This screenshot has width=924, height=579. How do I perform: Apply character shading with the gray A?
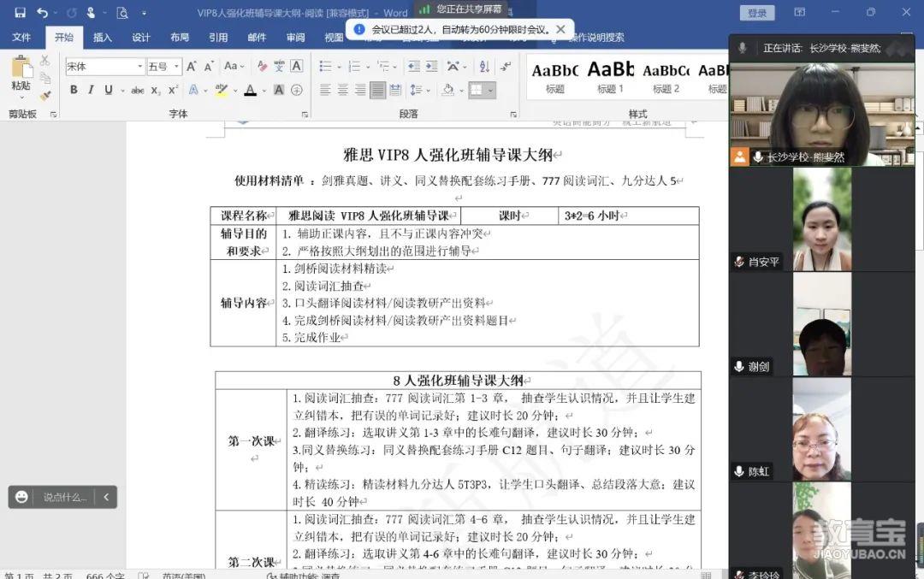click(x=279, y=90)
